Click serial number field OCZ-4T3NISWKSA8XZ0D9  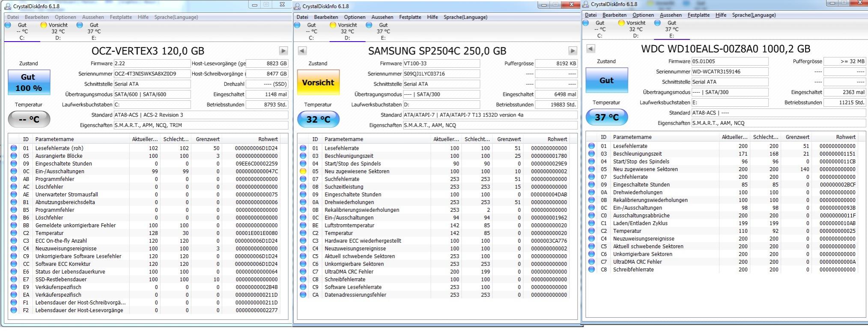(152, 74)
